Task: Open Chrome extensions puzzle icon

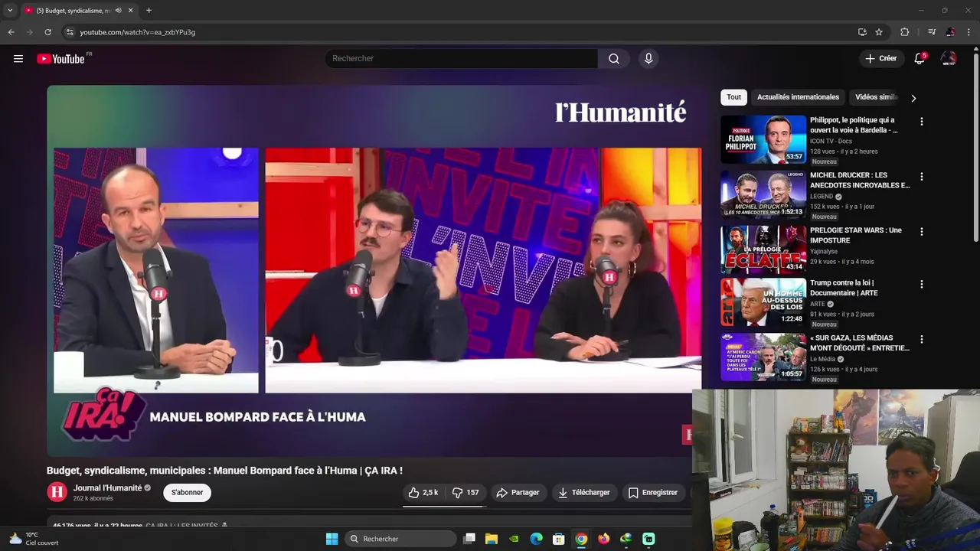Action: point(904,32)
